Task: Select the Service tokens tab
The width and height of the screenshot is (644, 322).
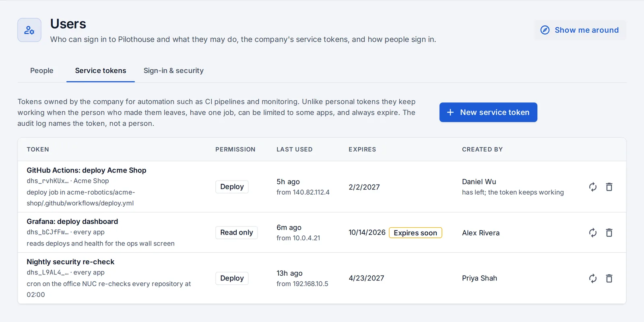Action: point(101,71)
